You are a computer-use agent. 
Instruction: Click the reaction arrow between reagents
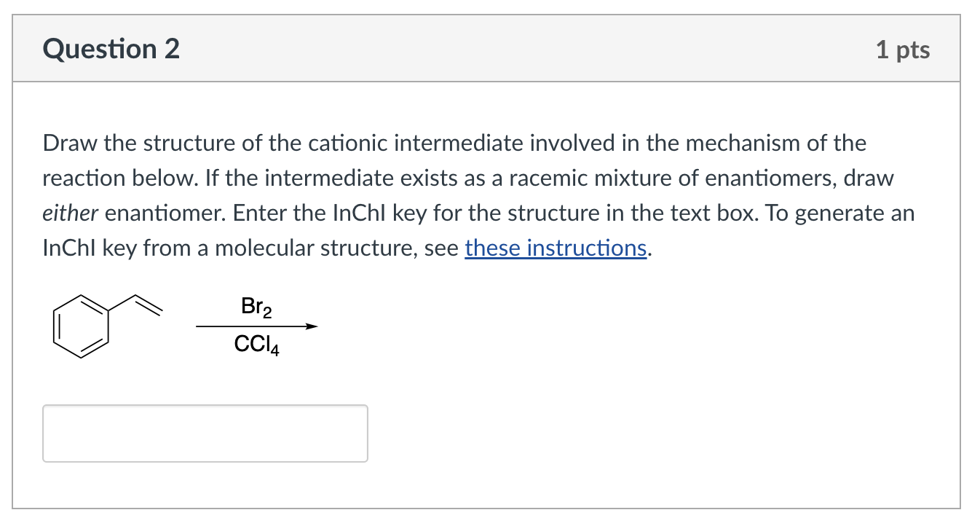pyautogui.click(x=256, y=326)
